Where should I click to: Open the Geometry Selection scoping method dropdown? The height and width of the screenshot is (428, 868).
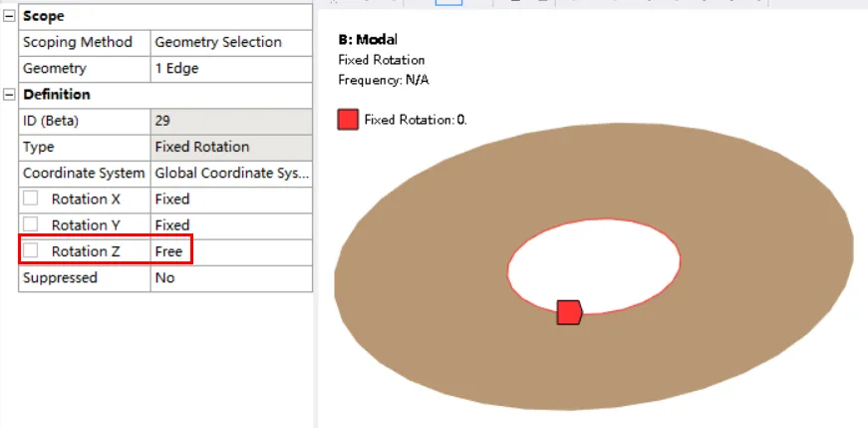[x=231, y=42]
